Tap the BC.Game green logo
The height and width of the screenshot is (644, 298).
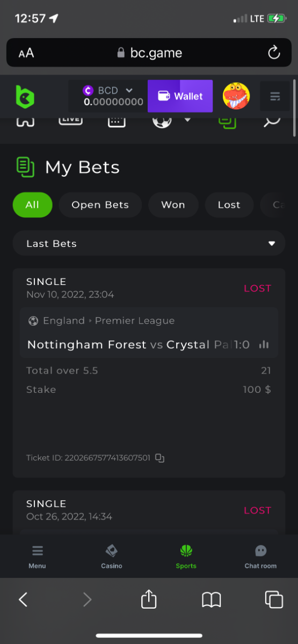[25, 97]
